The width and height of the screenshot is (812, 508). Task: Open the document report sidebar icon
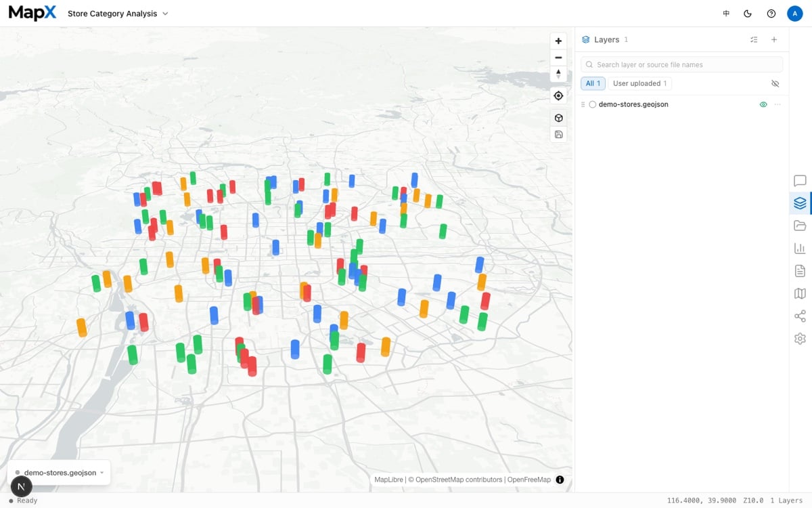click(800, 271)
